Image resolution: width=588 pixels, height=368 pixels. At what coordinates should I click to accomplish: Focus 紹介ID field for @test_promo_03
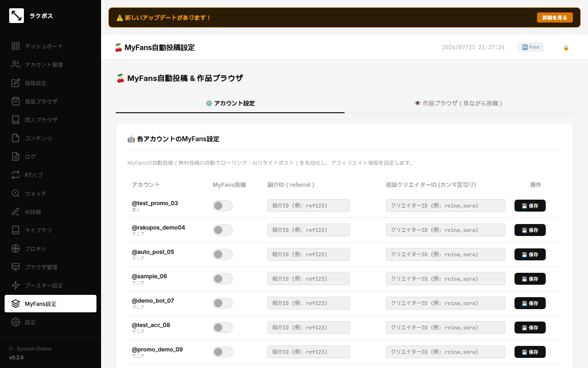309,206
